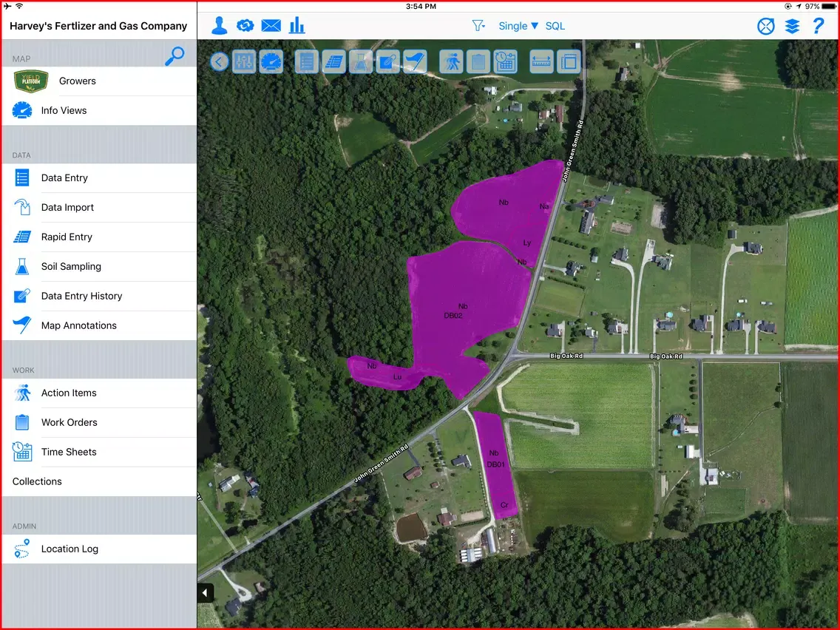This screenshot has width=840, height=630.
Task: Open Soil Sampling in the sidebar
Action: [99, 266]
